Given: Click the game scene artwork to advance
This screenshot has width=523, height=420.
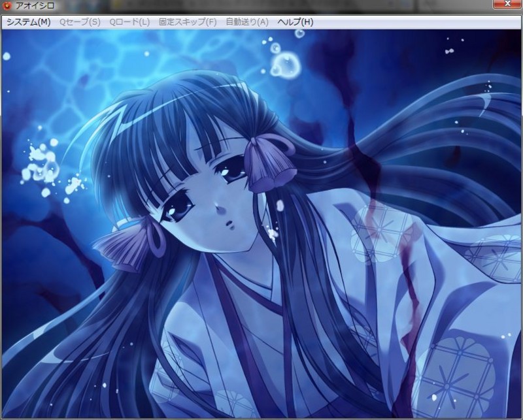Looking at the screenshot, I should pyautogui.click(x=261, y=223).
